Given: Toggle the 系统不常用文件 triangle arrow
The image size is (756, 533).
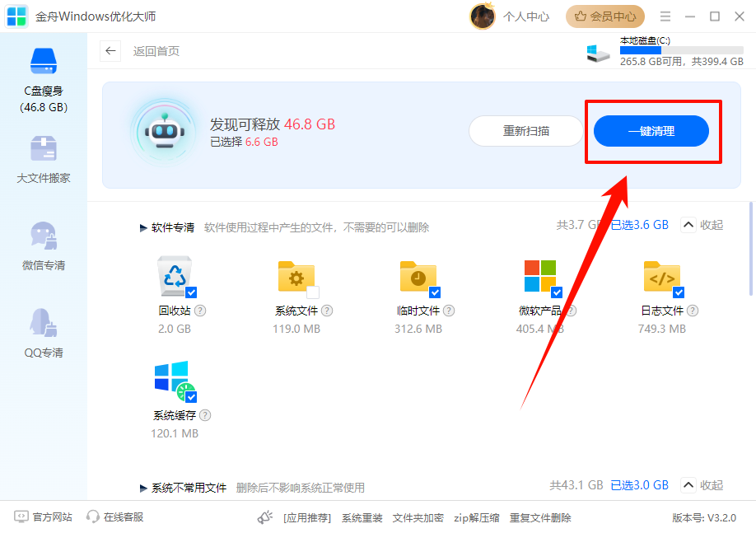Looking at the screenshot, I should coord(143,489).
